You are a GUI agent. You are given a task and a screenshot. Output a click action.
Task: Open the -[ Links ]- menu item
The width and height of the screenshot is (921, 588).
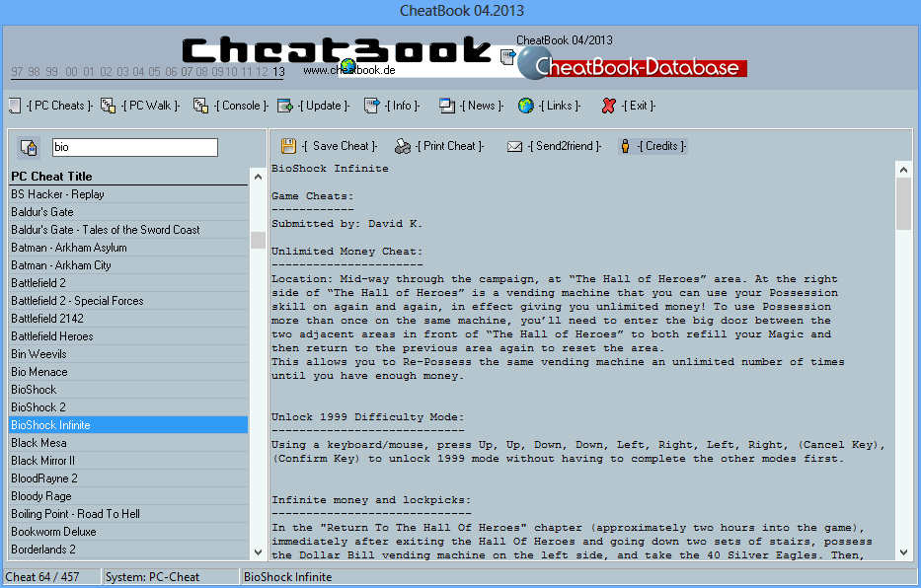[x=559, y=106]
